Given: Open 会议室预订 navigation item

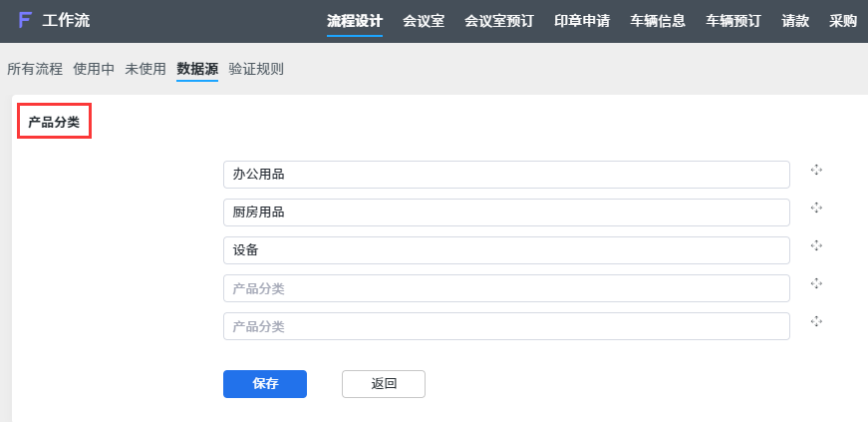Looking at the screenshot, I should pos(499,21).
